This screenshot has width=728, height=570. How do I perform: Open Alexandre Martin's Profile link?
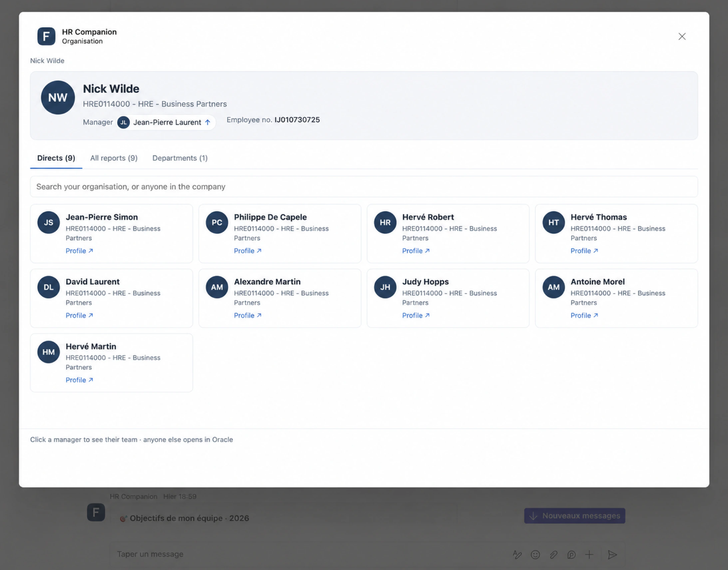248,315
